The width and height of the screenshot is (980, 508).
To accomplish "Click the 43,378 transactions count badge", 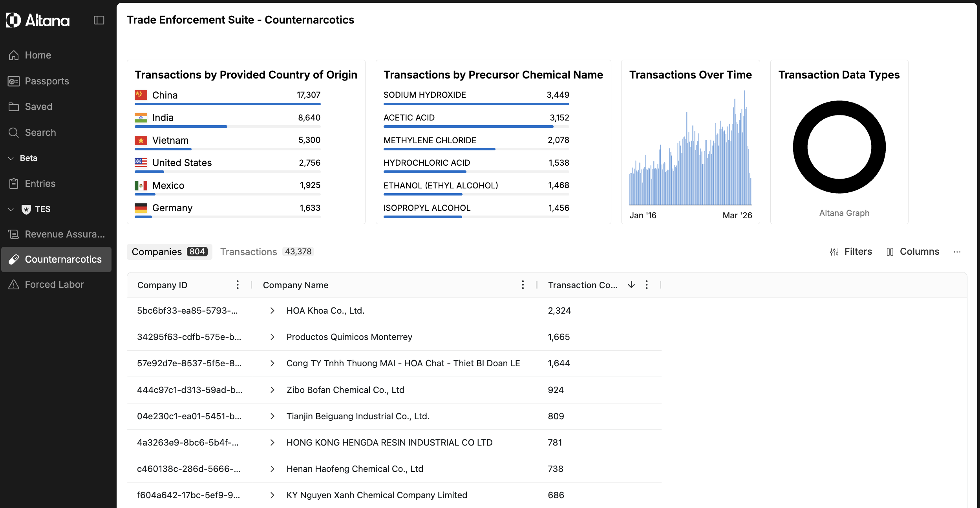I will (298, 252).
